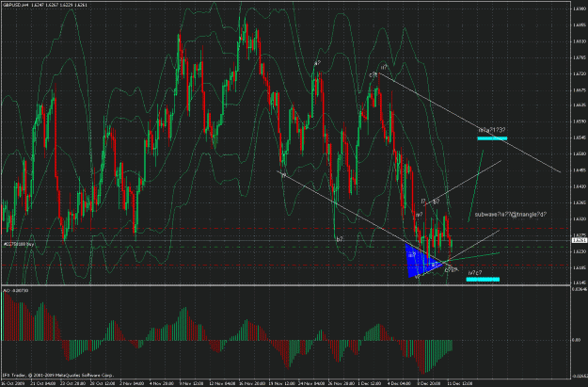
Task: Click the 1 Dec 12:00 time axis label
Action: (x=371, y=383)
